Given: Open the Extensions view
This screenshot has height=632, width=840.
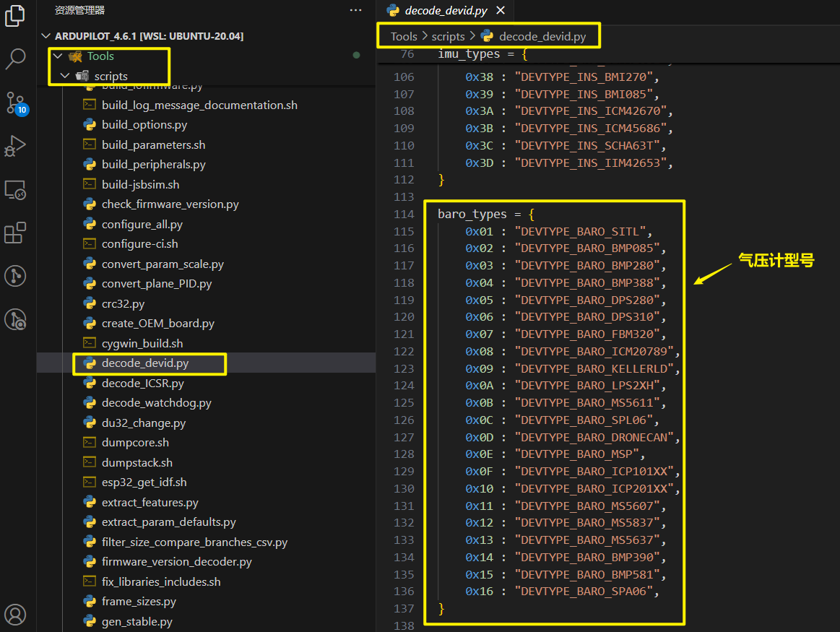Looking at the screenshot, I should (x=15, y=233).
